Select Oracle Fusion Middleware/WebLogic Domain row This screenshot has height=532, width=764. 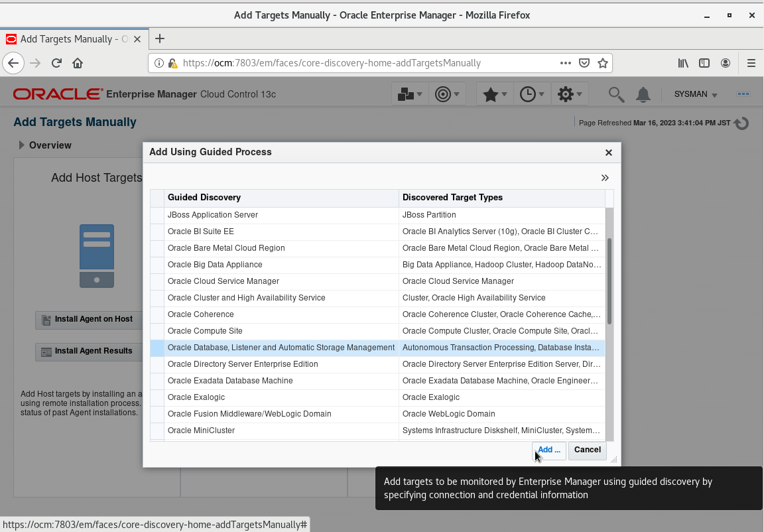tap(377, 414)
